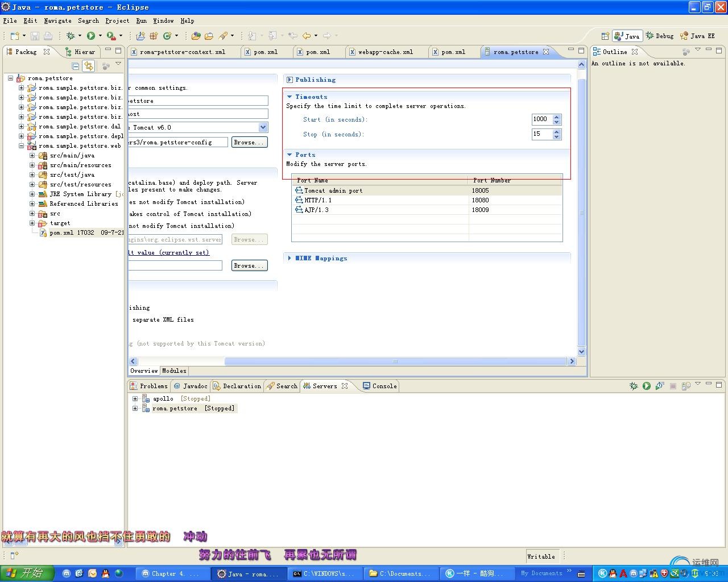Collapse the roma.petstore project root

(10, 78)
